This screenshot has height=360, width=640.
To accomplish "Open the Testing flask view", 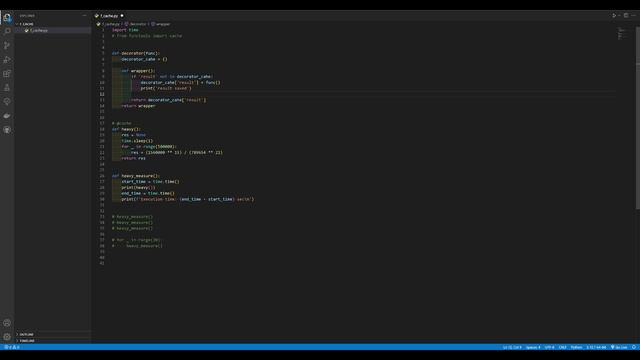I will (7, 88).
